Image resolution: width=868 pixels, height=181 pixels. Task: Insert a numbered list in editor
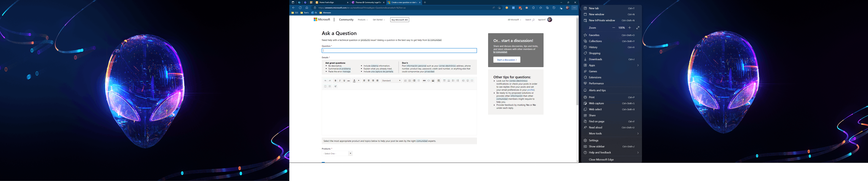point(405,81)
